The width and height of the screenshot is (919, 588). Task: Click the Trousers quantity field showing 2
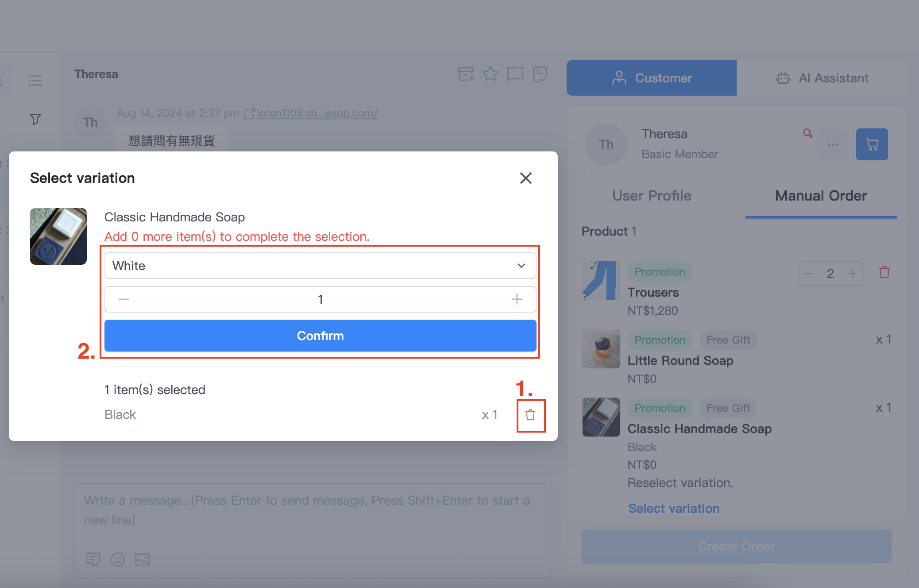(830, 274)
